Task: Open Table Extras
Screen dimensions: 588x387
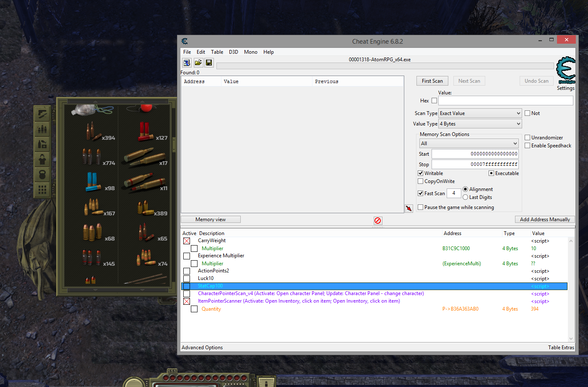Action: pos(561,348)
